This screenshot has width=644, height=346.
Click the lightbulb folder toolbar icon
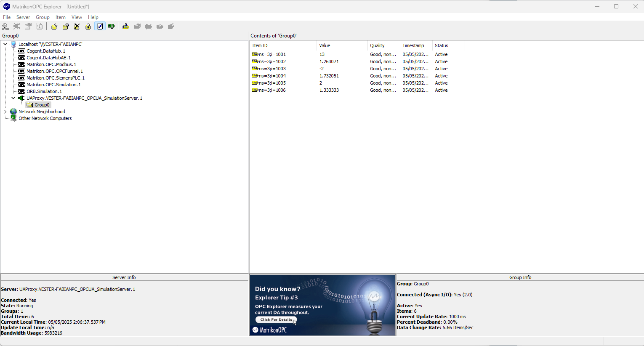[x=88, y=26]
